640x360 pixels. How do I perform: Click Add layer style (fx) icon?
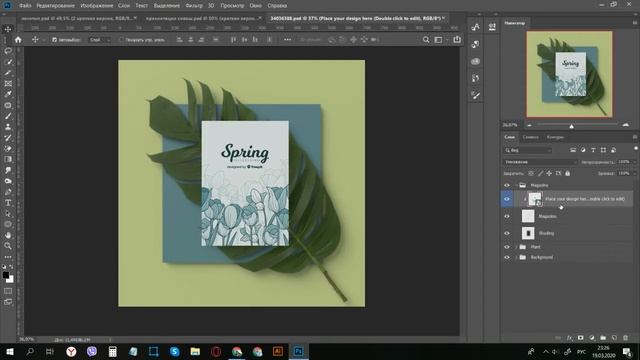[569, 338]
